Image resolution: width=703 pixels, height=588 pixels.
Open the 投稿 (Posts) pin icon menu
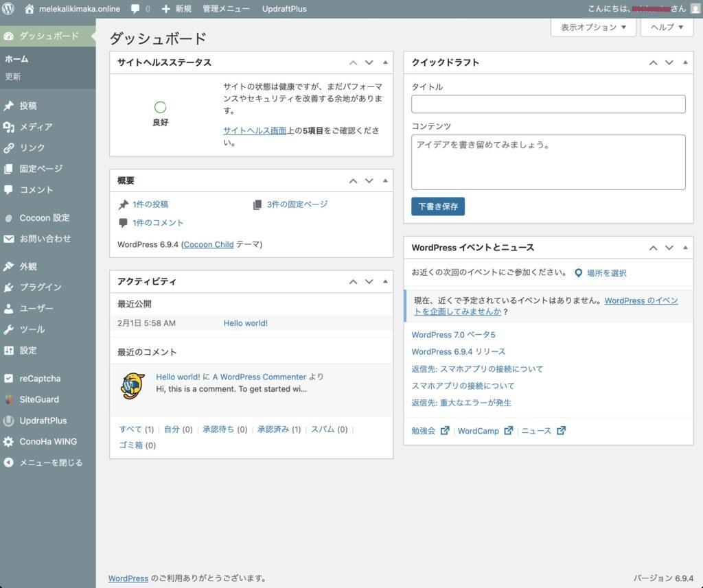click(x=8, y=106)
